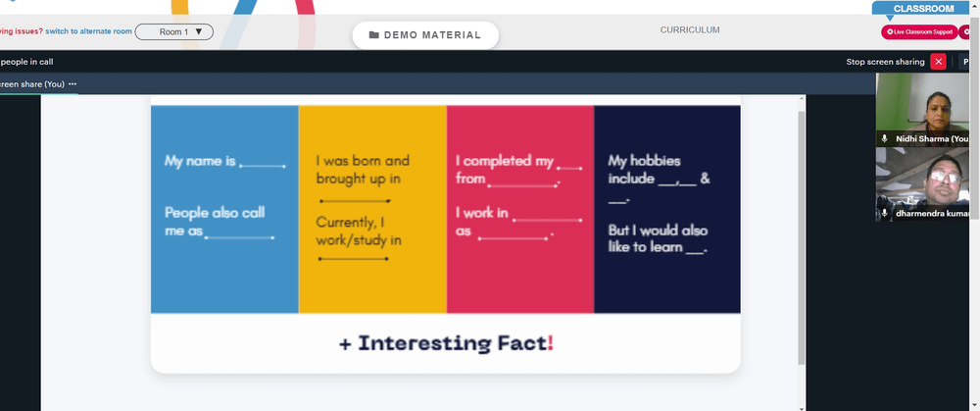Screen dimensions: 980x411
Task: Open screen share options three-dots menu
Action: pyautogui.click(x=73, y=83)
